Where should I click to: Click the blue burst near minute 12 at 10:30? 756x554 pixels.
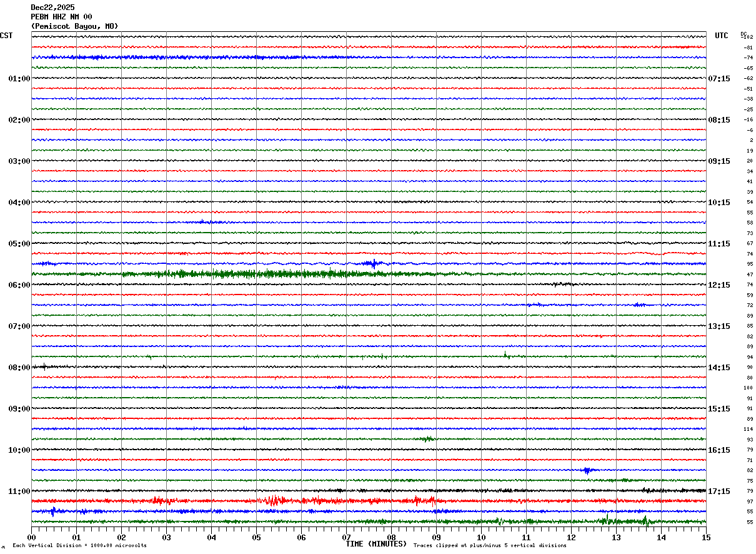tap(587, 470)
